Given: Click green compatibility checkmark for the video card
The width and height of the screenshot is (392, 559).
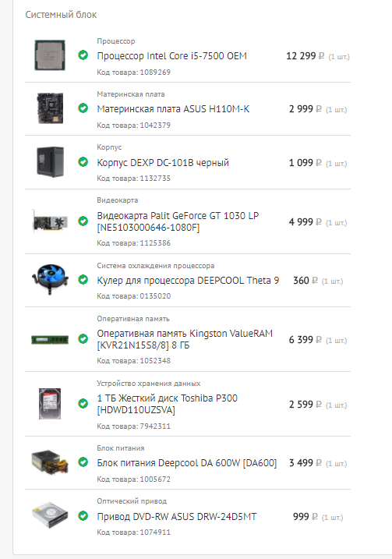Looking at the screenshot, I should [83, 221].
